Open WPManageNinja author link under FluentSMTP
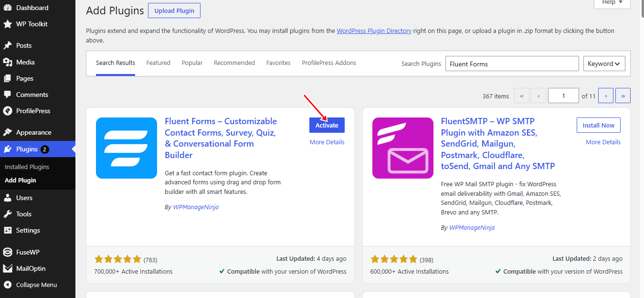The width and height of the screenshot is (644, 298). pos(472,228)
